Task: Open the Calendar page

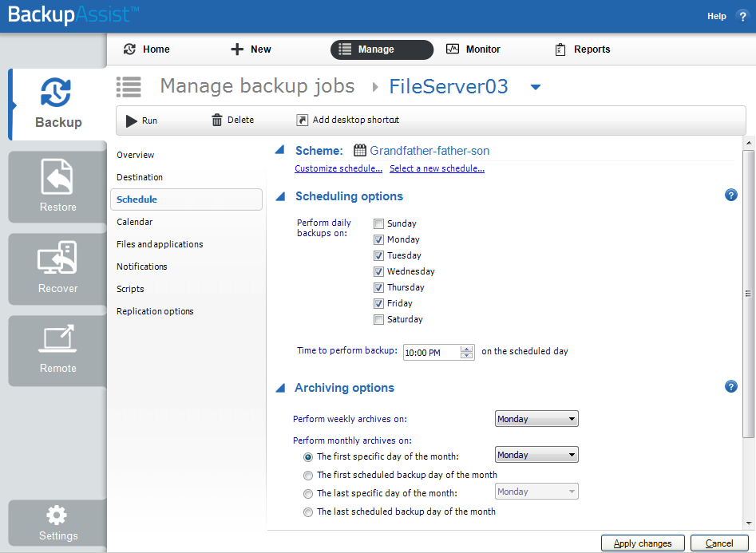Action: click(135, 222)
